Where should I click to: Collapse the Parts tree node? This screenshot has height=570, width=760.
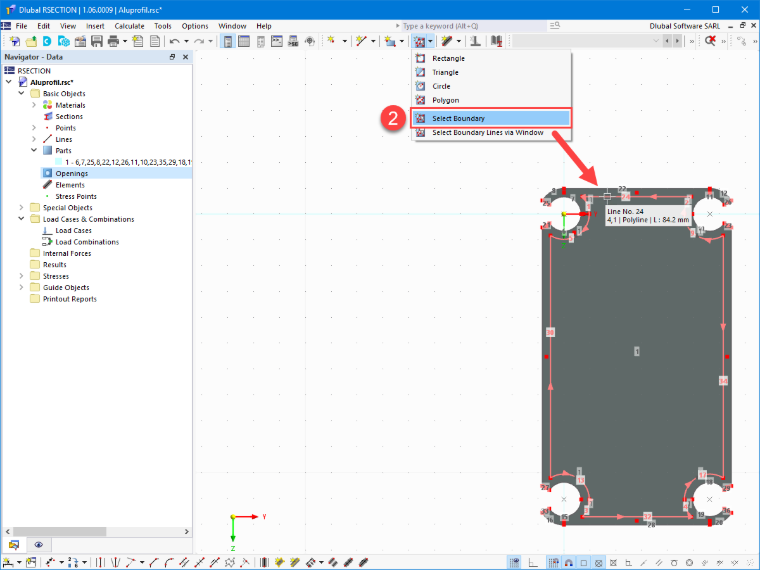pos(34,150)
